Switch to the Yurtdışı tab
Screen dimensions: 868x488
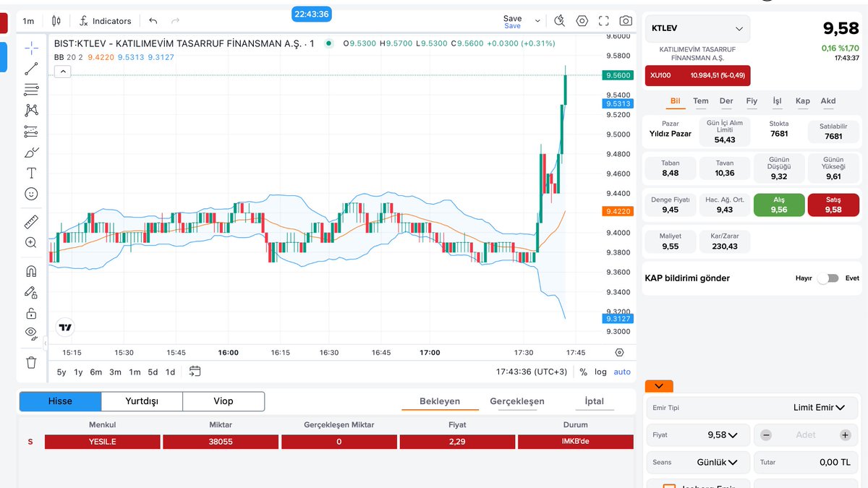[142, 401]
